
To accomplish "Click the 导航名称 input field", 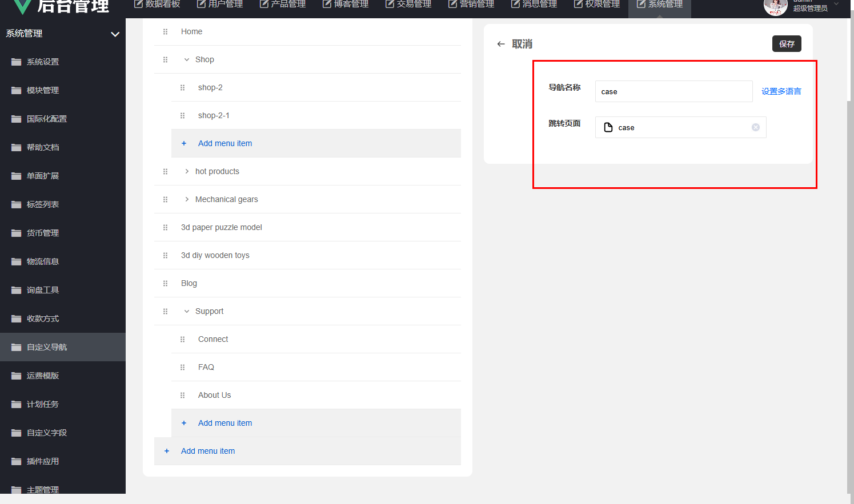I will (x=673, y=91).
